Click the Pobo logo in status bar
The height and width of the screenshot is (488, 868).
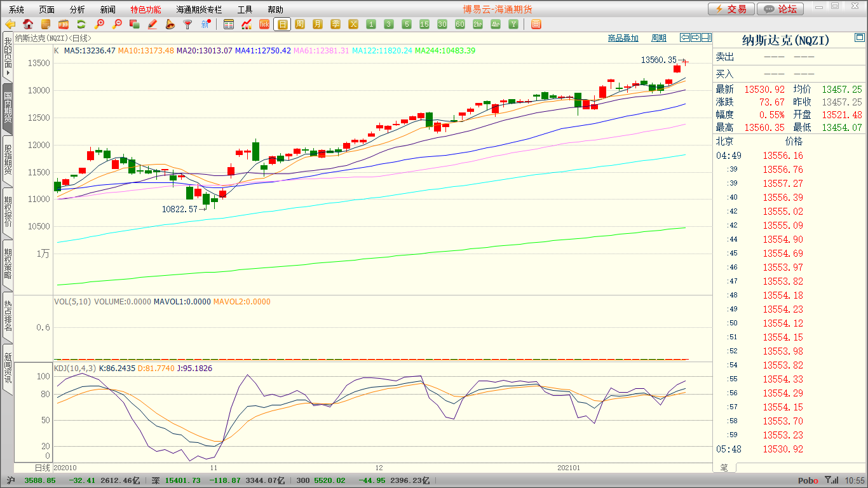click(808, 481)
